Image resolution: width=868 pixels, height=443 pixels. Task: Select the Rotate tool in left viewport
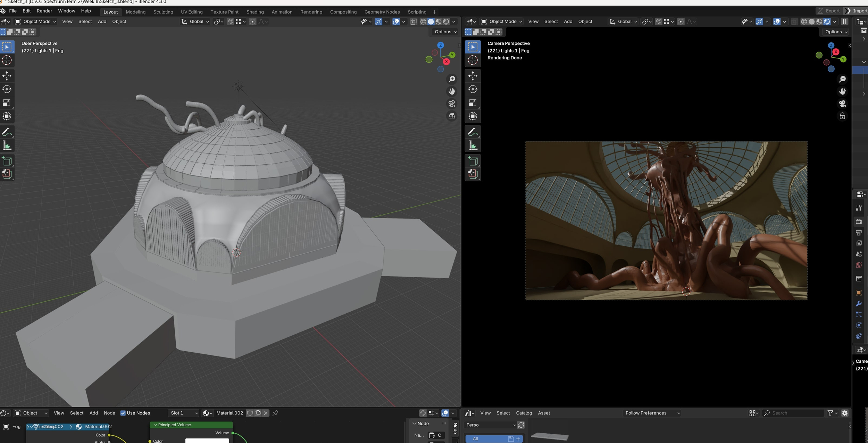coord(7,89)
